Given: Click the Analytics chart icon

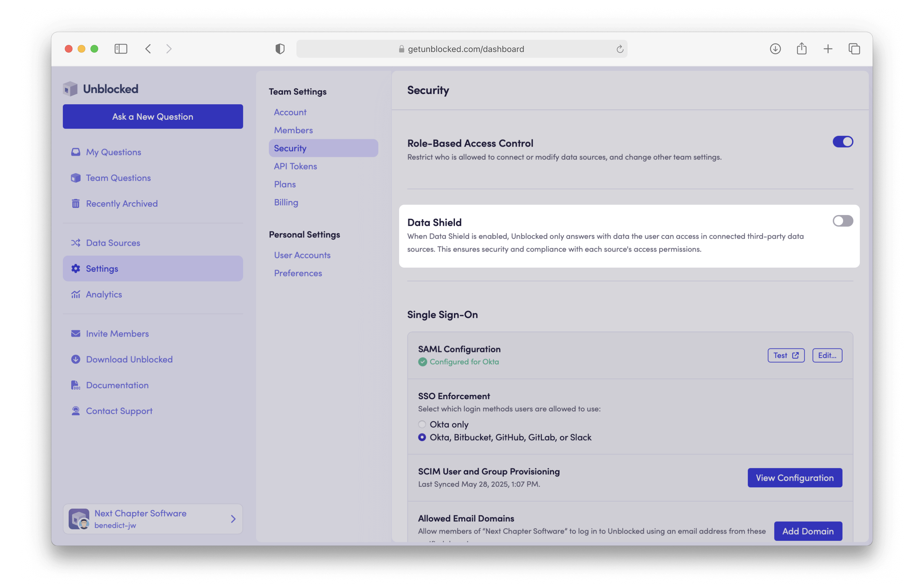Looking at the screenshot, I should (x=76, y=294).
